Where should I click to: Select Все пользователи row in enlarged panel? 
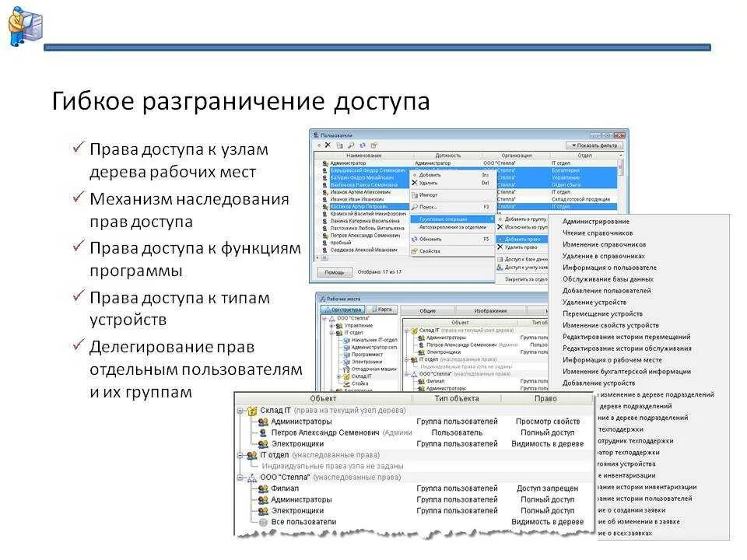pos(303,522)
